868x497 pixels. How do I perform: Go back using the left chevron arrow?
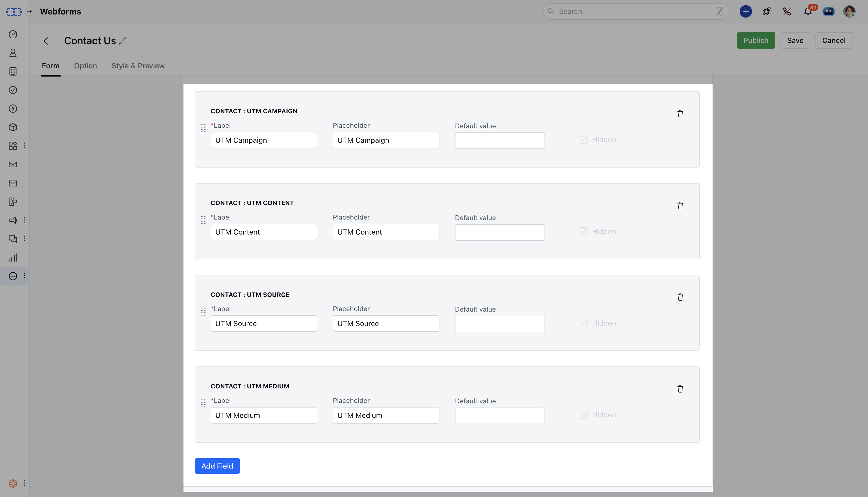pyautogui.click(x=46, y=41)
